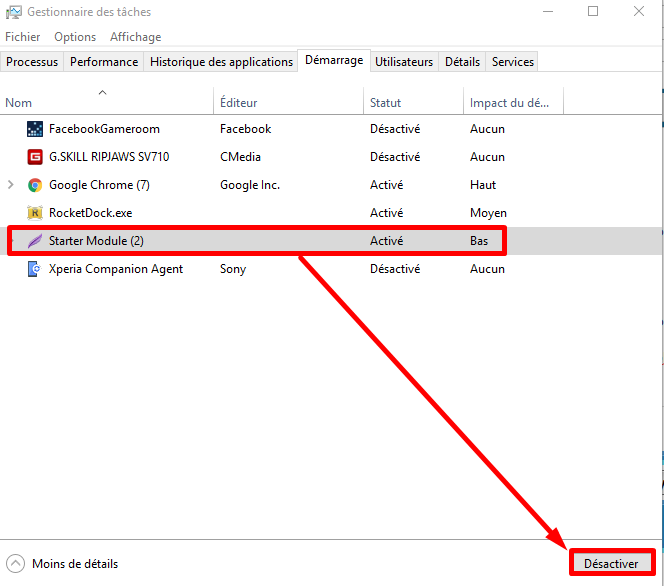Click the CMedia publisher cell
The image size is (664, 586).
click(x=240, y=157)
